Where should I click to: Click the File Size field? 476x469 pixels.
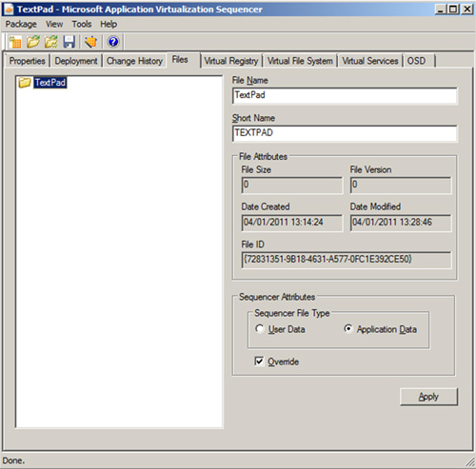292,185
